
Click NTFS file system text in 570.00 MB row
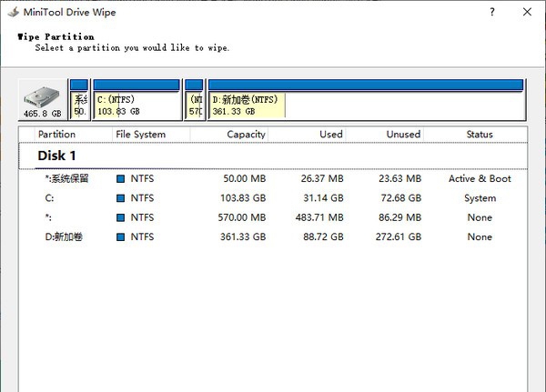[142, 218]
